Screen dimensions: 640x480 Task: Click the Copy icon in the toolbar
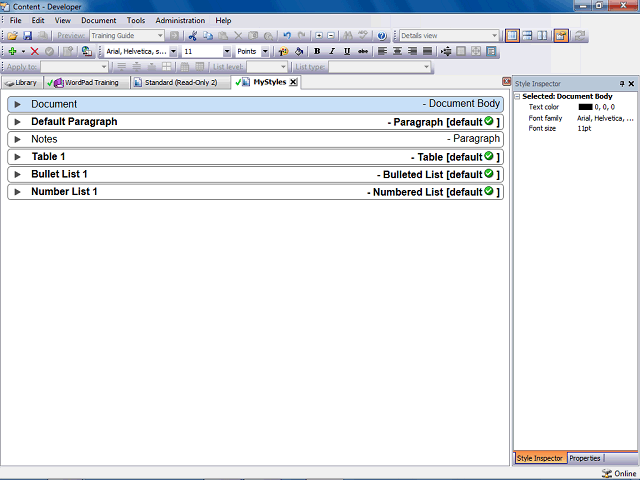click(208, 36)
